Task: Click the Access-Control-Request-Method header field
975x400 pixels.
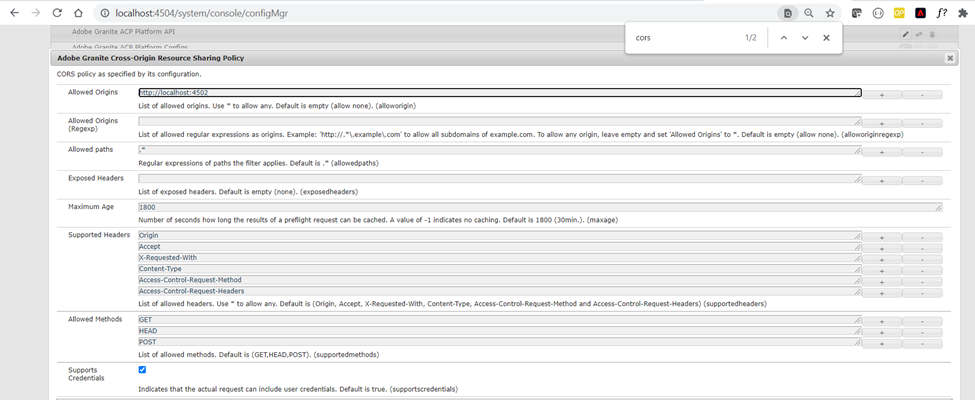Action: coord(500,281)
